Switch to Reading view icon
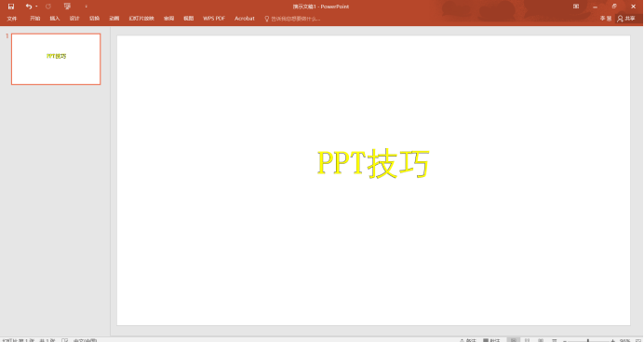Viewport: 644px width, 342px height. coord(541,340)
